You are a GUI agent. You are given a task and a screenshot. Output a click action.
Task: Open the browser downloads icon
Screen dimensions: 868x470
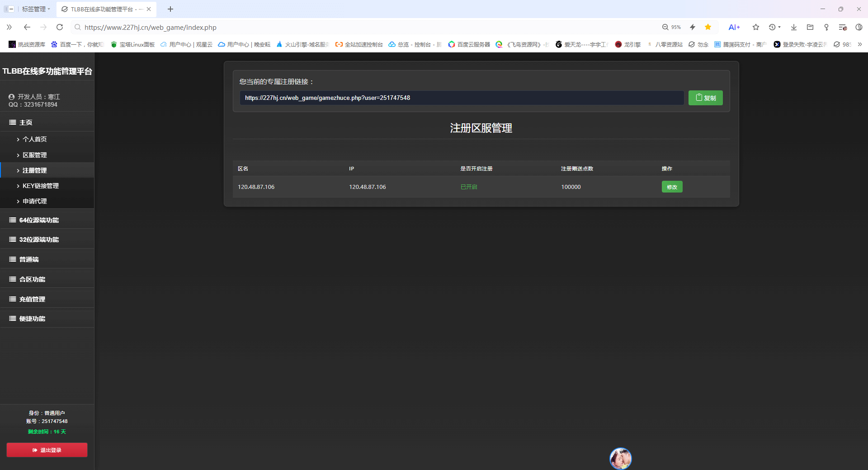click(x=793, y=27)
